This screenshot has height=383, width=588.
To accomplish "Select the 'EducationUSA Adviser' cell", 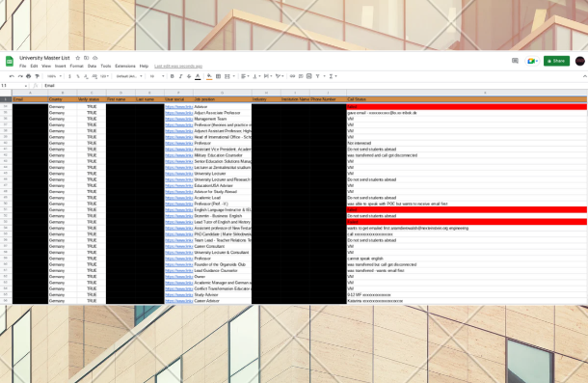I will pyautogui.click(x=223, y=185).
